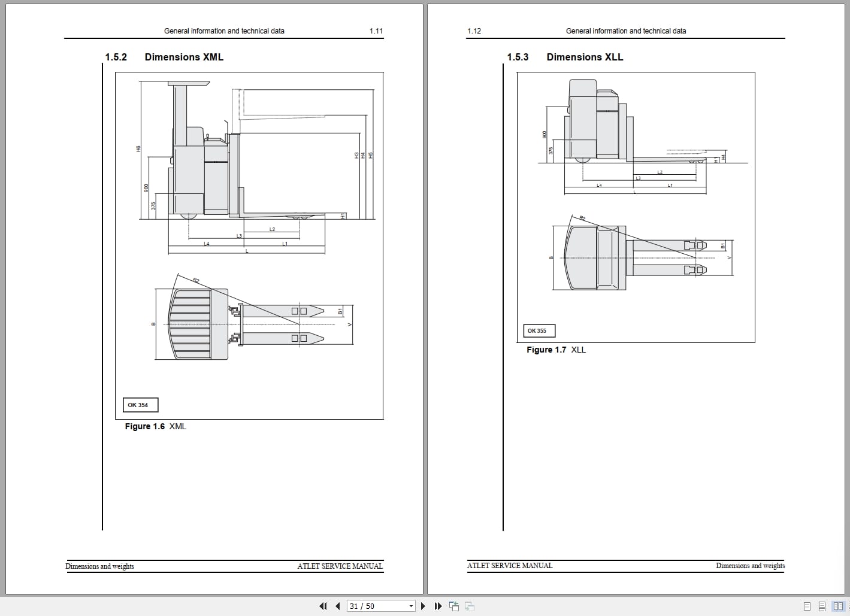The width and height of the screenshot is (850, 616).
Task: Open the page number dropdown
Action: click(411, 606)
